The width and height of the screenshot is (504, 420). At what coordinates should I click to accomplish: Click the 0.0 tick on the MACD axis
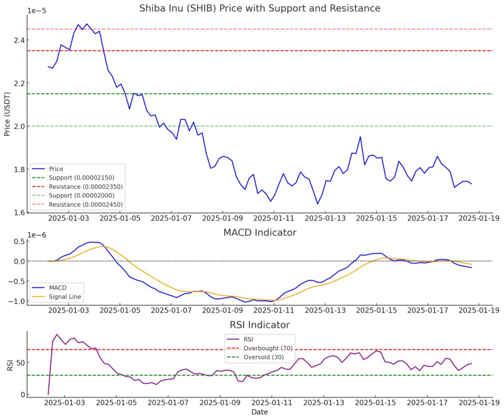click(19, 261)
